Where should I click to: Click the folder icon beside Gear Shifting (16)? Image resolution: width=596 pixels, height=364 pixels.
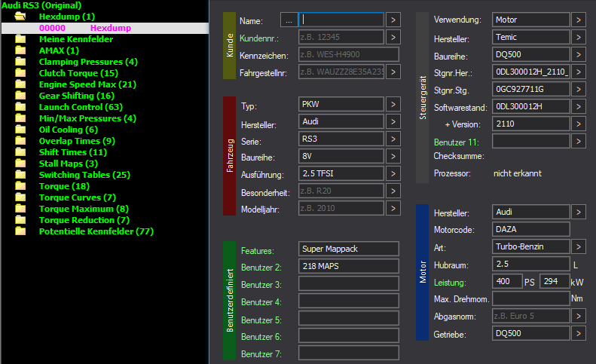point(20,96)
